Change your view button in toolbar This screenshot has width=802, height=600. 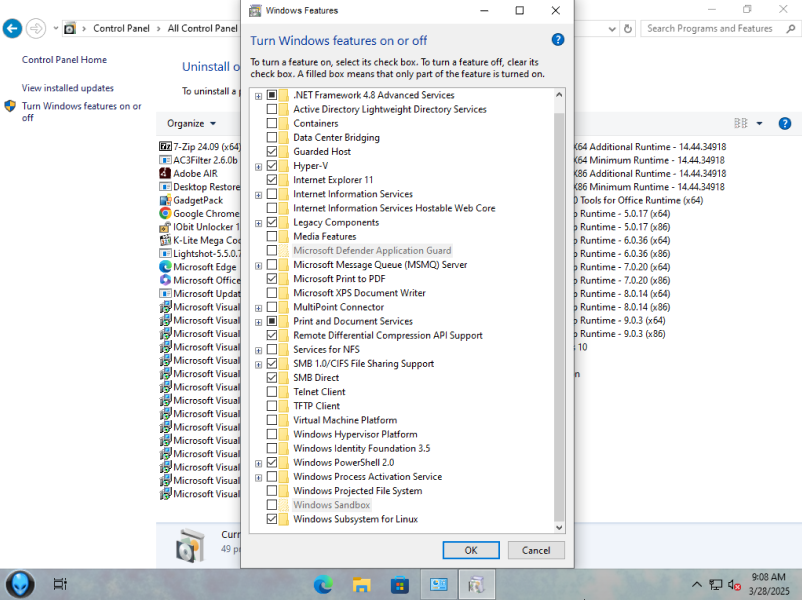(x=741, y=123)
